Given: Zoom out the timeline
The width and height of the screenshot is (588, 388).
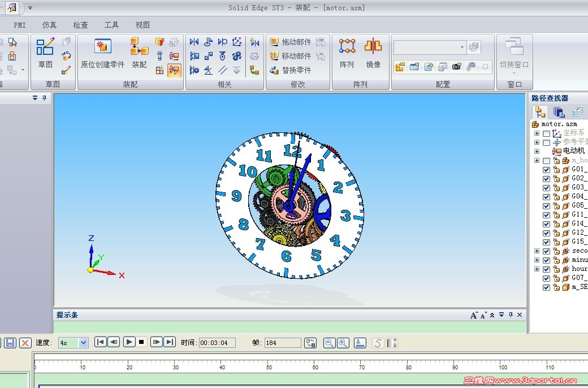Looking at the screenshot, I should 329,343.
